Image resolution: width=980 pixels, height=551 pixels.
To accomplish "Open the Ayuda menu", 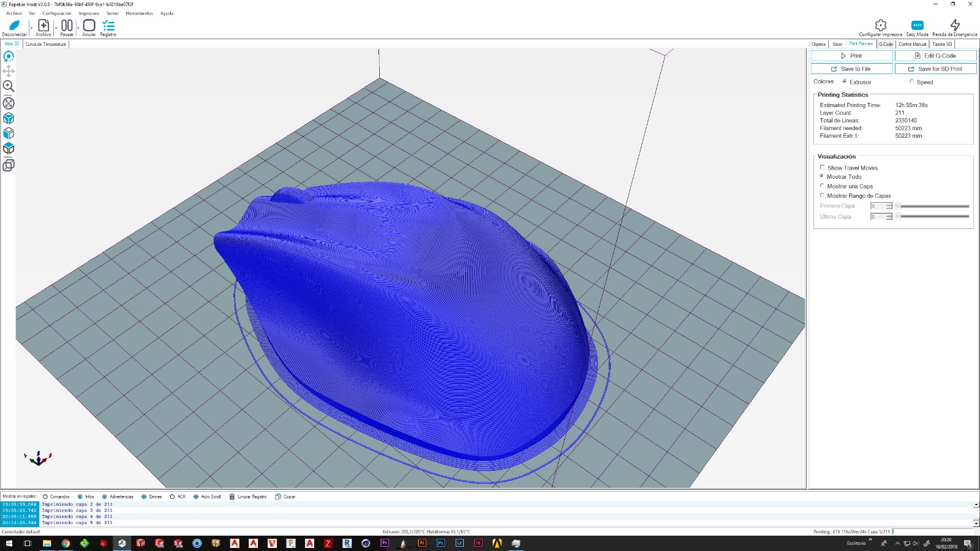I will pyautogui.click(x=167, y=13).
